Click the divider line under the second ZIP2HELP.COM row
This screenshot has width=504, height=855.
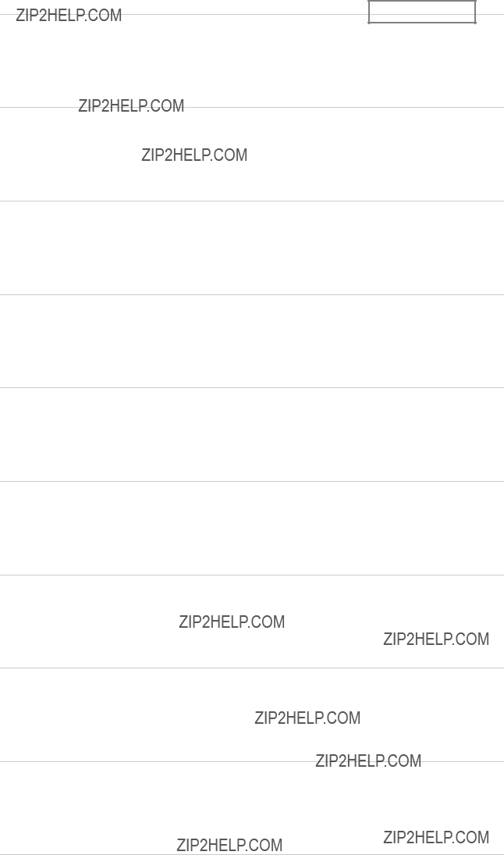252,201
